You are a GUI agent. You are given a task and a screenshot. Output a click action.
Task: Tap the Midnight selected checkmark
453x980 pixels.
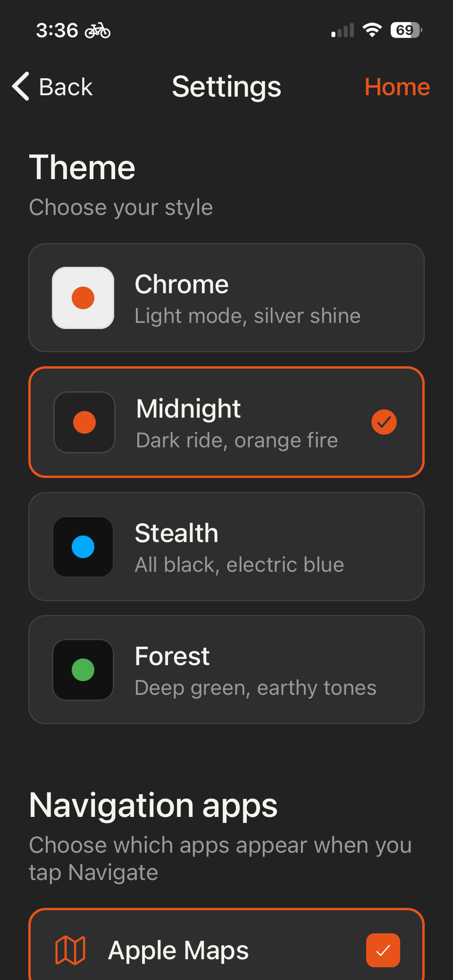coord(384,422)
